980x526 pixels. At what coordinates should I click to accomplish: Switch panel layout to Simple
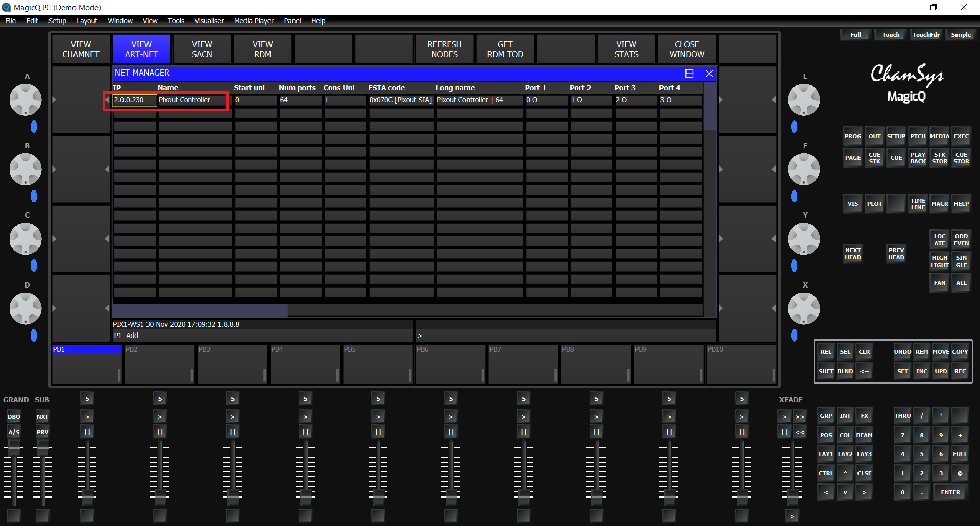tap(961, 35)
